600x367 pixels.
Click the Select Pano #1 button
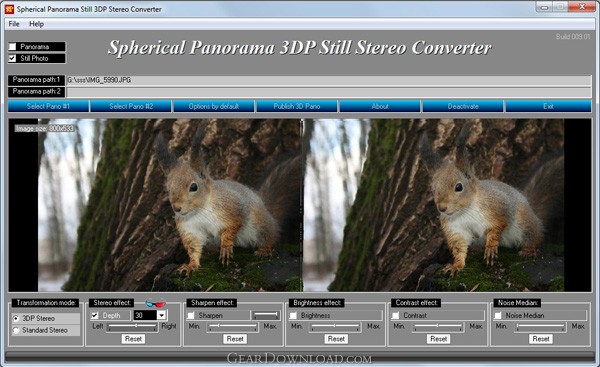click(48, 106)
